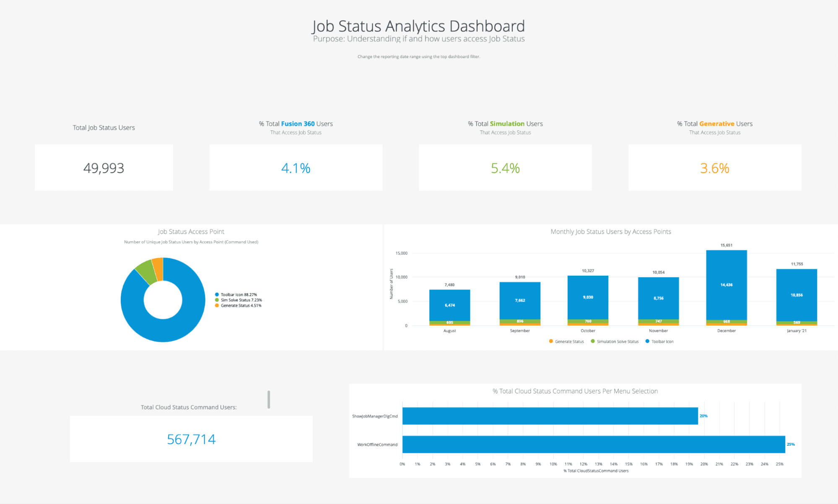Screen dimensions: 838x504
Task: Select the Generate Status legend dot under monthly chart
Action: tap(550, 341)
